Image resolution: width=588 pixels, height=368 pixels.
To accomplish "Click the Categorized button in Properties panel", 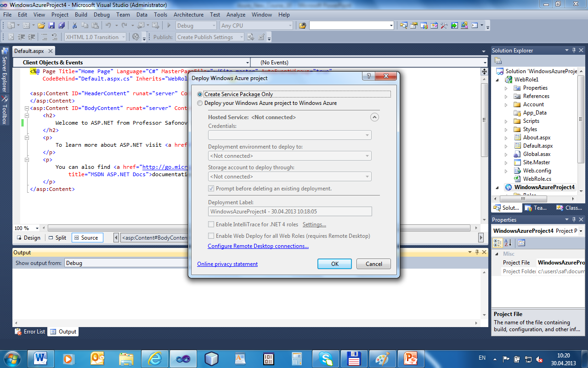I will coord(498,242).
